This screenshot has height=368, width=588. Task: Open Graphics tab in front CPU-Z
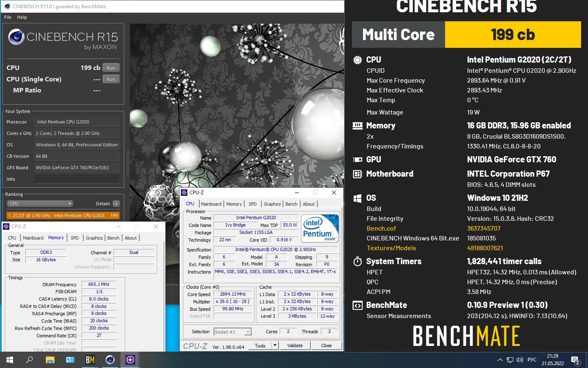(272, 204)
